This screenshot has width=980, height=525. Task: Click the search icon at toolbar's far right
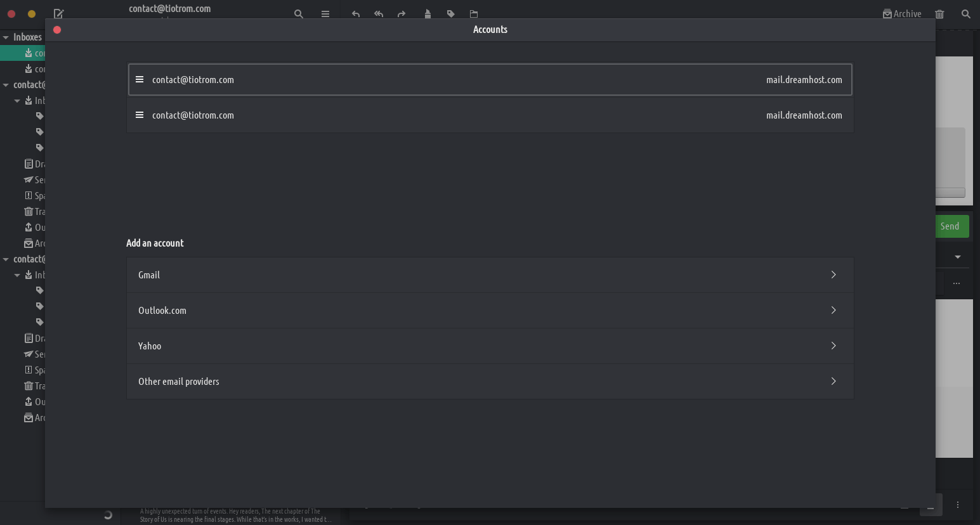point(965,14)
